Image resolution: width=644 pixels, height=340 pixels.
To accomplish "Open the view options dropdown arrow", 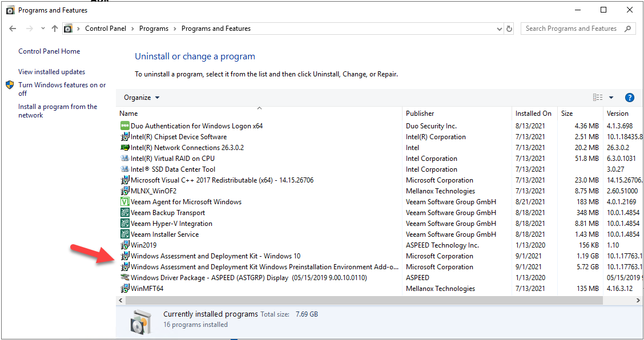I will click(x=611, y=98).
